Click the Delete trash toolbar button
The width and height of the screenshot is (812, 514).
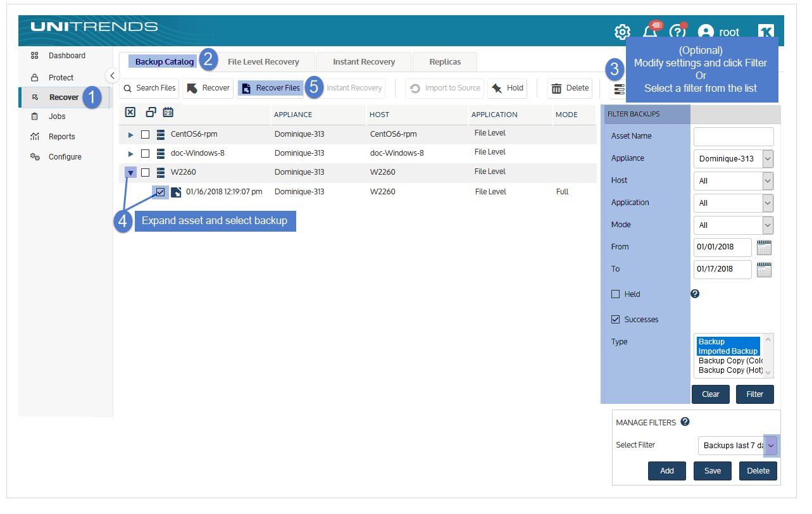tap(570, 88)
